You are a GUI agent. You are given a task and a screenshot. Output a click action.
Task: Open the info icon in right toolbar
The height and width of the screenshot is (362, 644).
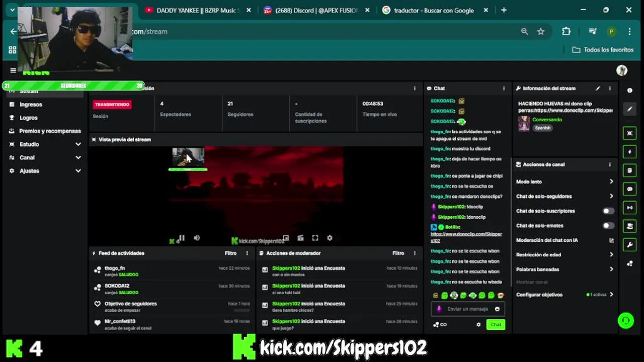[629, 90]
